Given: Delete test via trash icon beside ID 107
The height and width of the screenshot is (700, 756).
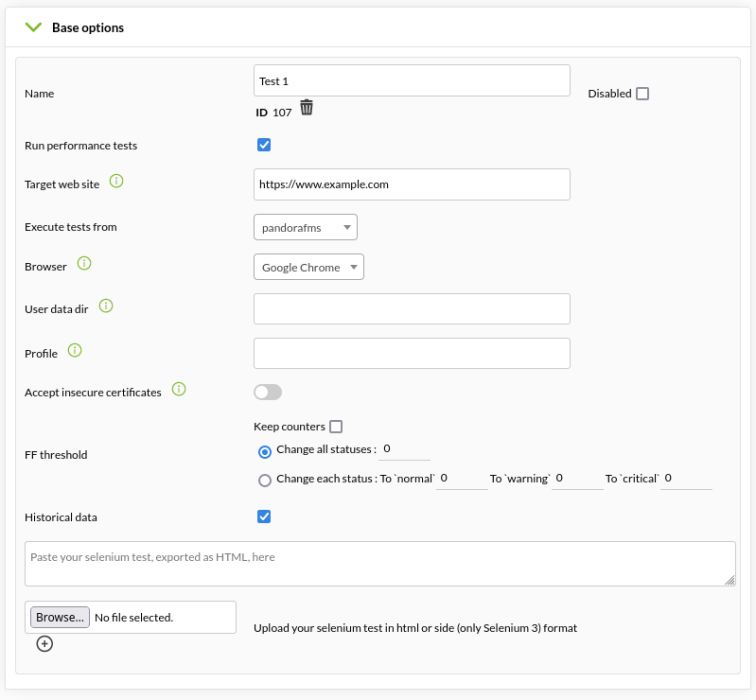Looking at the screenshot, I should pos(307,108).
